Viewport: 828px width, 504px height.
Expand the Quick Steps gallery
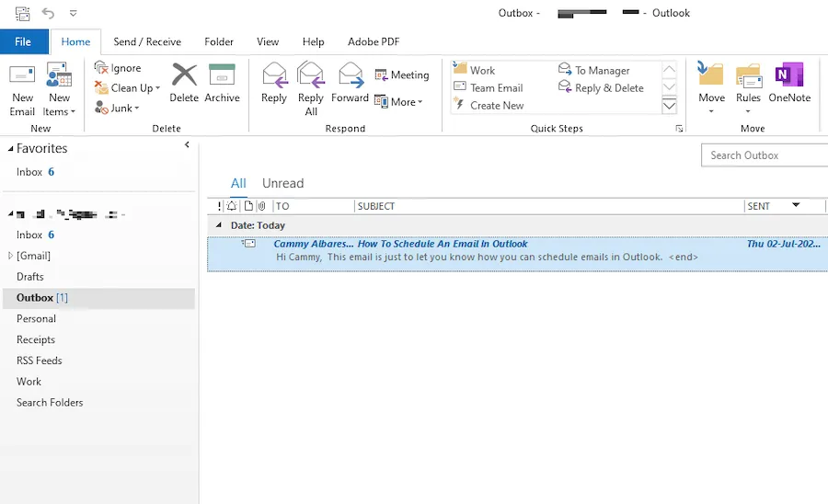pos(669,106)
